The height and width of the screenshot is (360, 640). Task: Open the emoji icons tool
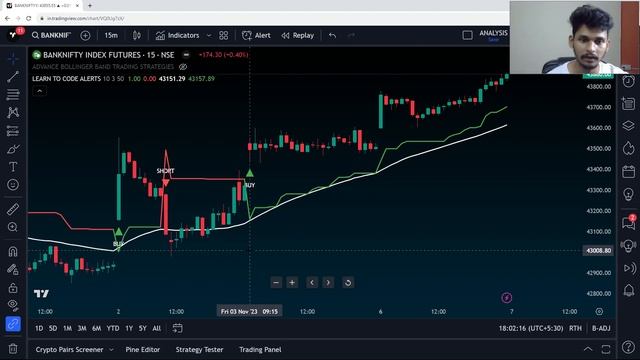pos(13,185)
